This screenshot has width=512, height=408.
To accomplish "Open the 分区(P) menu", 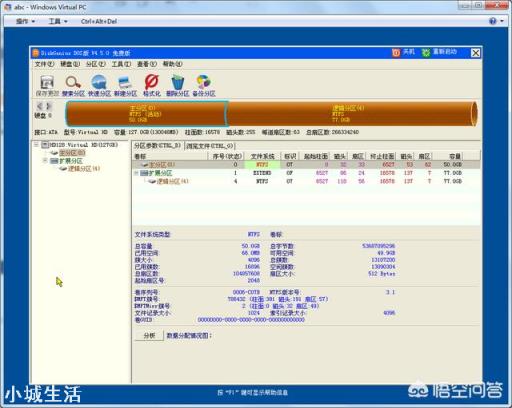I will (96, 64).
